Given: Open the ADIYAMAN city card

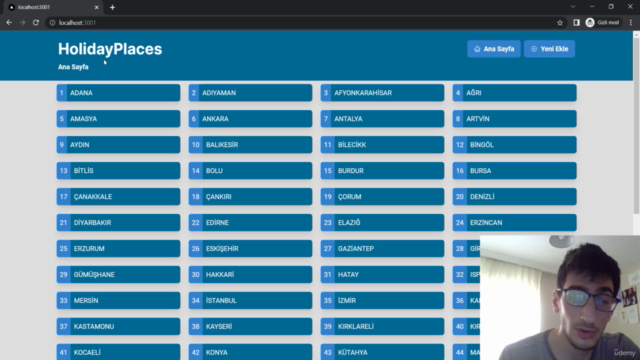Looking at the screenshot, I should pos(250,93).
